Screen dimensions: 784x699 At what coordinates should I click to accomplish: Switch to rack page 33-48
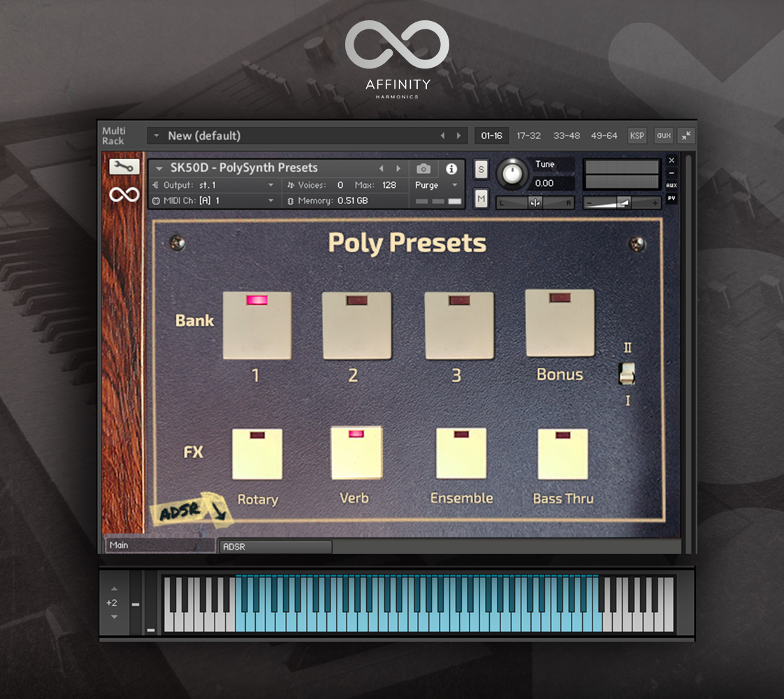(x=567, y=136)
